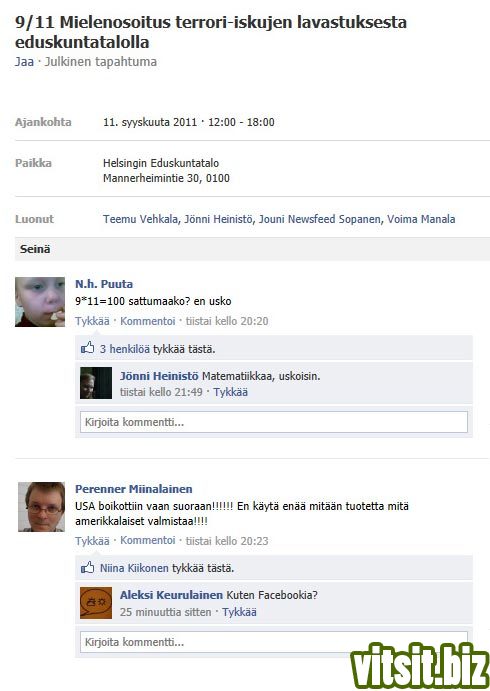
Task: Click the thumbs-up icon beside 3 henkilöä
Action: pyautogui.click(x=88, y=348)
